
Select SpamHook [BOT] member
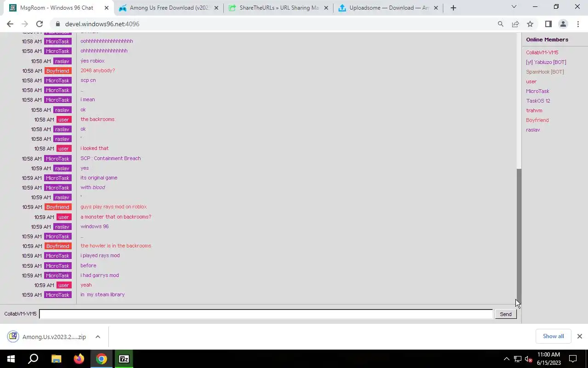pos(545,72)
